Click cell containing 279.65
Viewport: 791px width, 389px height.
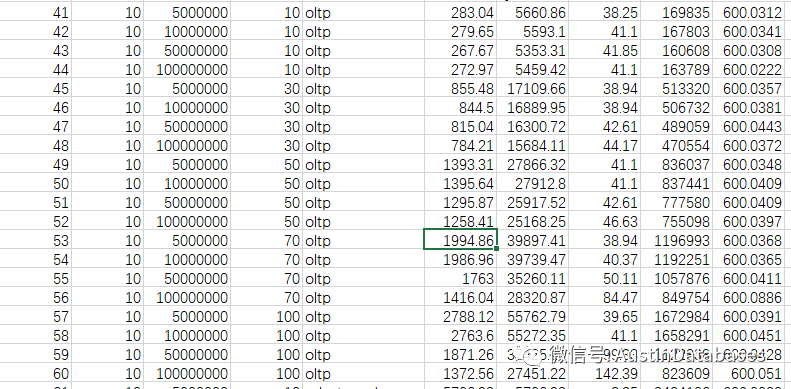460,31
